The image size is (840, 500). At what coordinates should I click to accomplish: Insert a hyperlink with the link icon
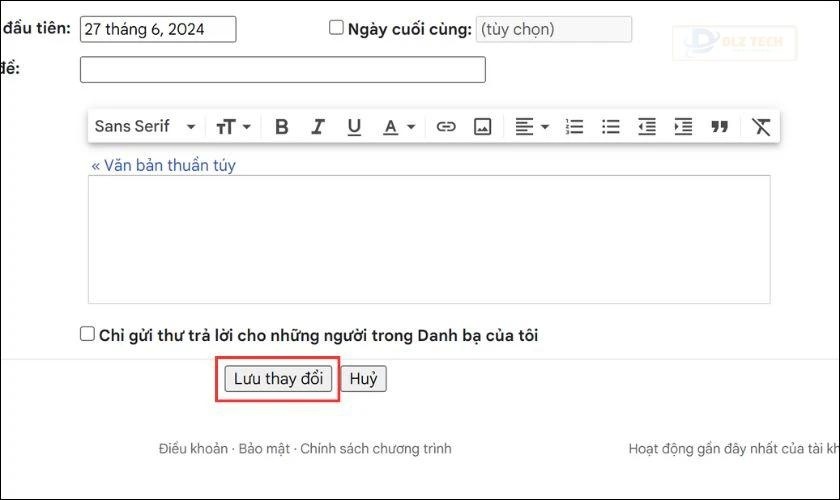pyautogui.click(x=446, y=127)
